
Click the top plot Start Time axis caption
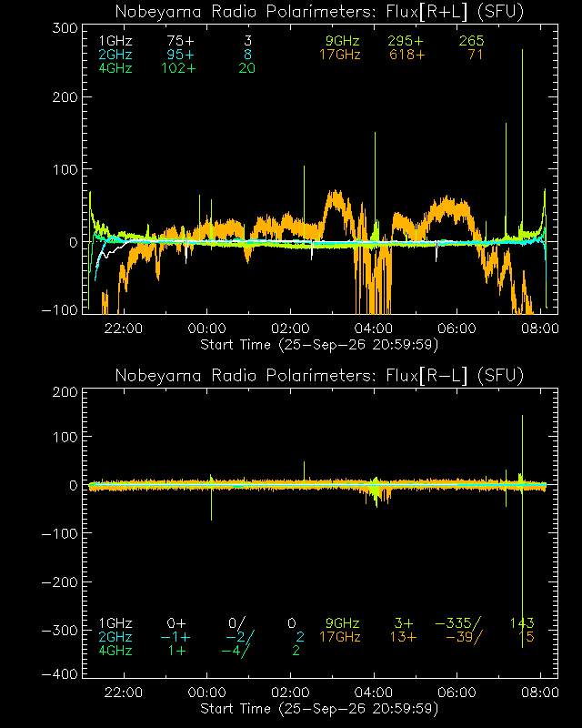coord(319,345)
